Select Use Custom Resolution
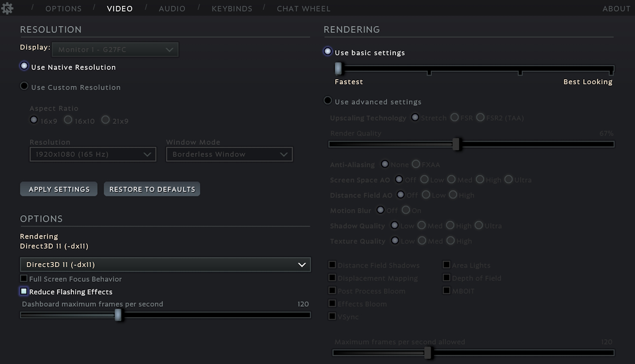 coord(24,86)
